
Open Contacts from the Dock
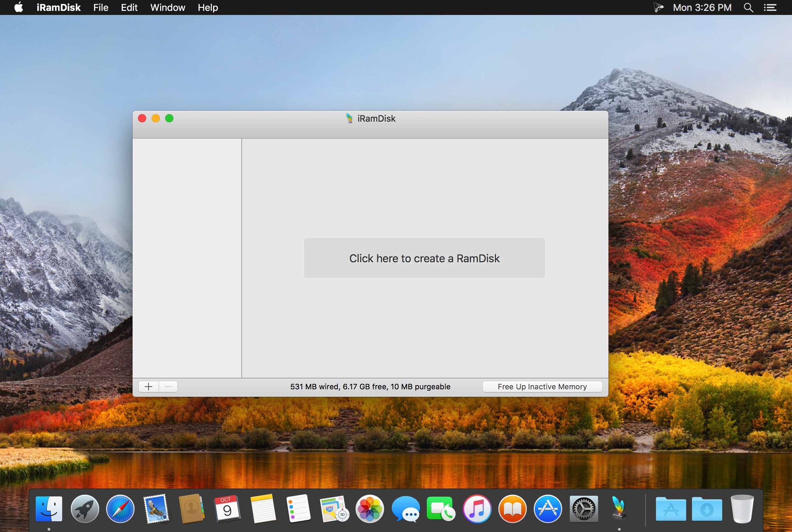pos(191,509)
